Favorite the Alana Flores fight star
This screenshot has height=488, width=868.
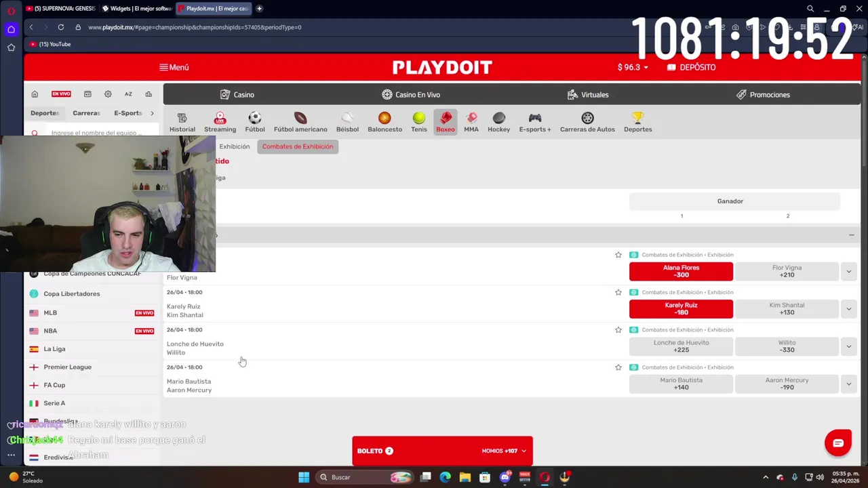[x=618, y=255]
